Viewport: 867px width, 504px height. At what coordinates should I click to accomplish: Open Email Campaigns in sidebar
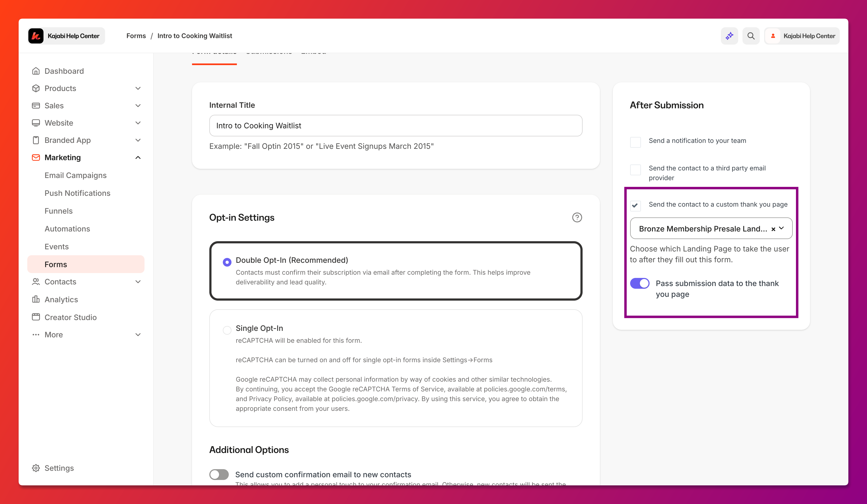coord(75,175)
